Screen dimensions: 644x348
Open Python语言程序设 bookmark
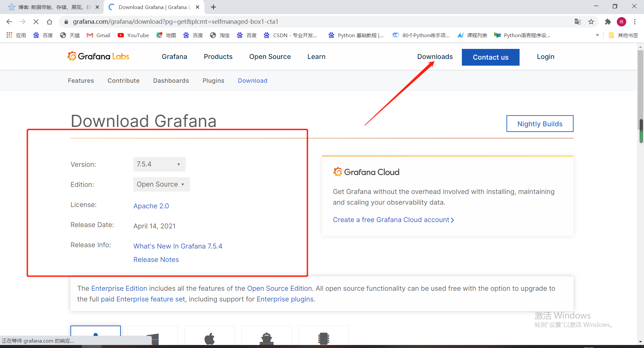pos(522,35)
